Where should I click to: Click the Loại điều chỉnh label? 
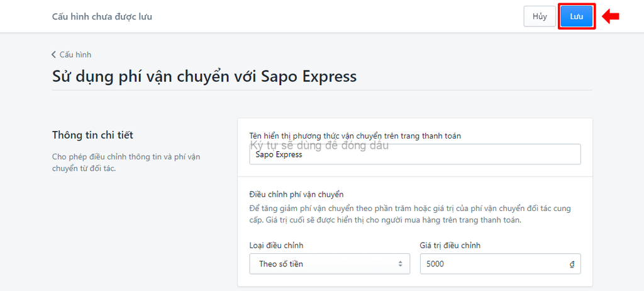point(276,245)
